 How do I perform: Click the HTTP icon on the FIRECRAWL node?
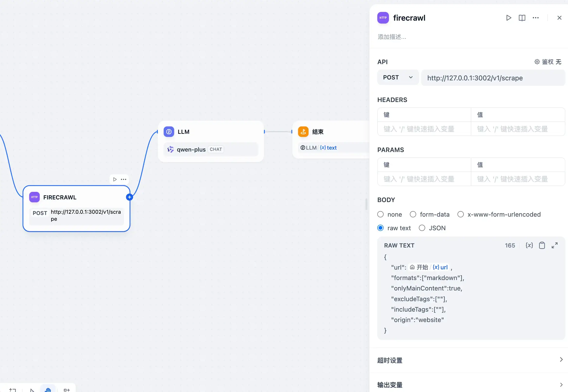34,197
